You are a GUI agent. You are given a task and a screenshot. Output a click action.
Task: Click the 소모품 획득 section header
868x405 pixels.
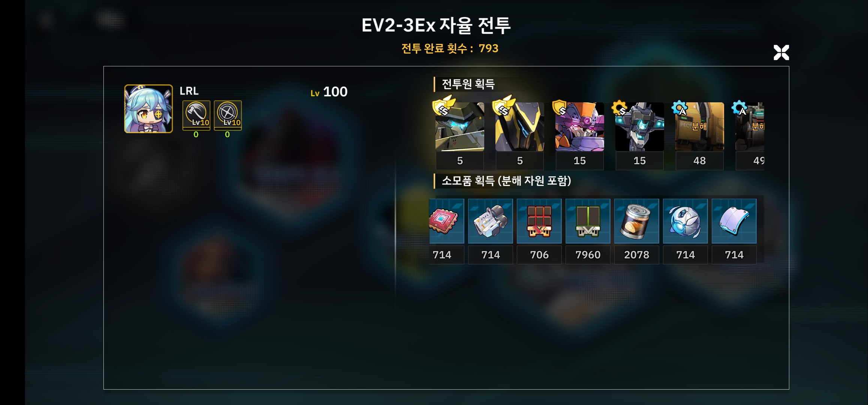point(506,181)
